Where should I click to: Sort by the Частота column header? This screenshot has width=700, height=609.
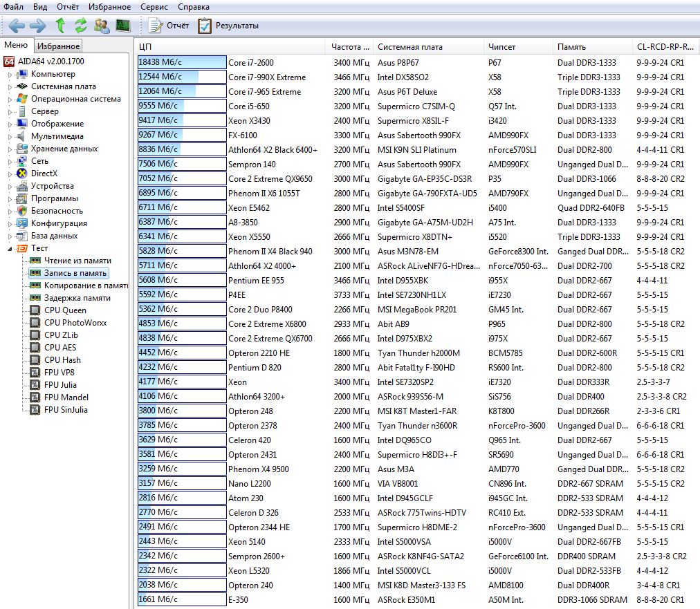coord(349,47)
